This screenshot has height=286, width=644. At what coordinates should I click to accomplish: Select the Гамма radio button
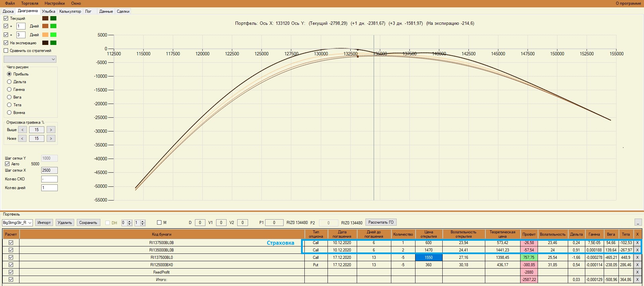tap(9, 90)
